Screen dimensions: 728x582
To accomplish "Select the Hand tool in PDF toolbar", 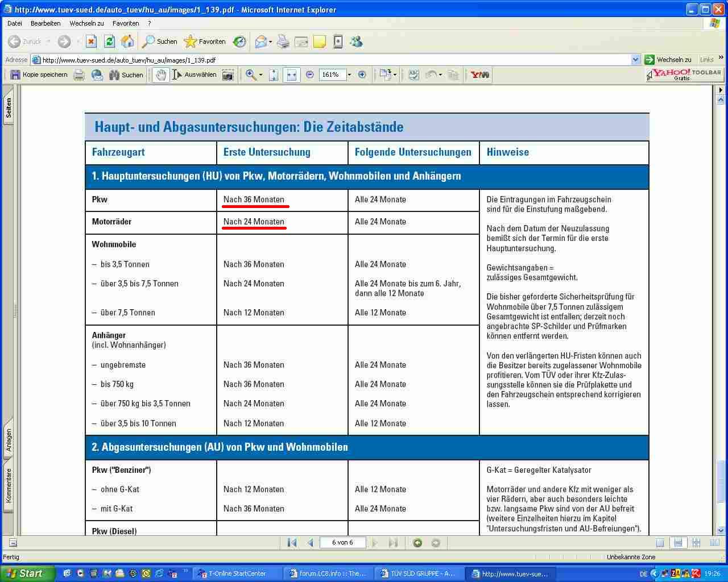I will (161, 75).
